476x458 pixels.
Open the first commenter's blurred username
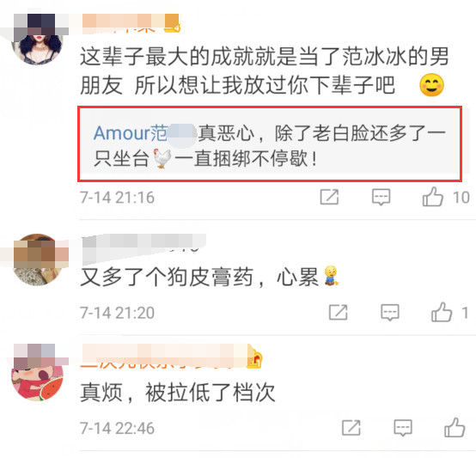(x=131, y=23)
